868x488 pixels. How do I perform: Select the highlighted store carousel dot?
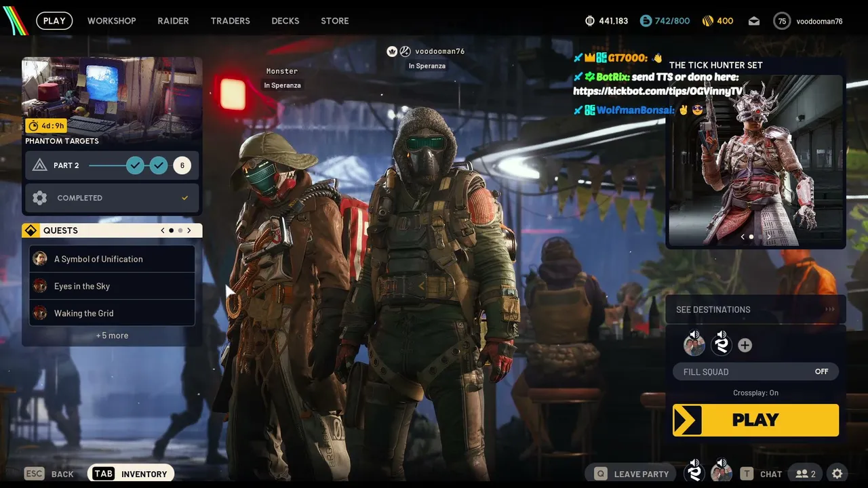(x=751, y=237)
